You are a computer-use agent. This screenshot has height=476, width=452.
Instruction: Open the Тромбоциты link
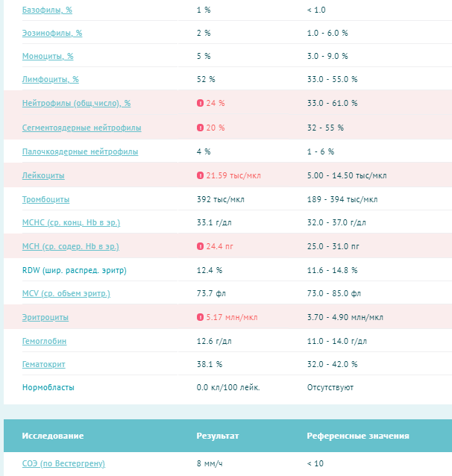point(45,199)
